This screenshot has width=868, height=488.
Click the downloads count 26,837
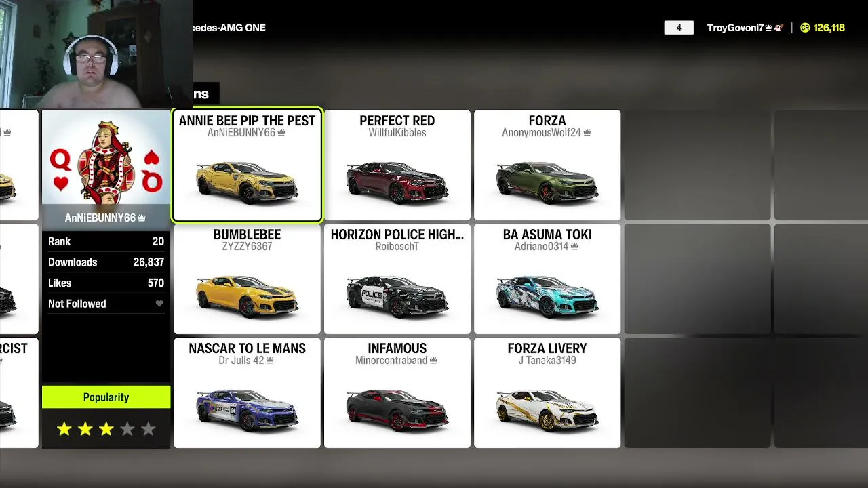coord(149,262)
